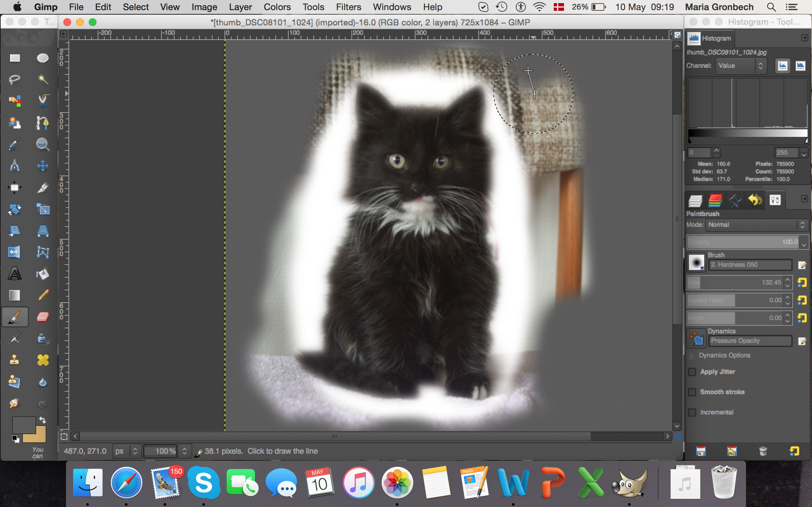
Task: Select the Zoom magnifier tool
Action: click(42, 144)
